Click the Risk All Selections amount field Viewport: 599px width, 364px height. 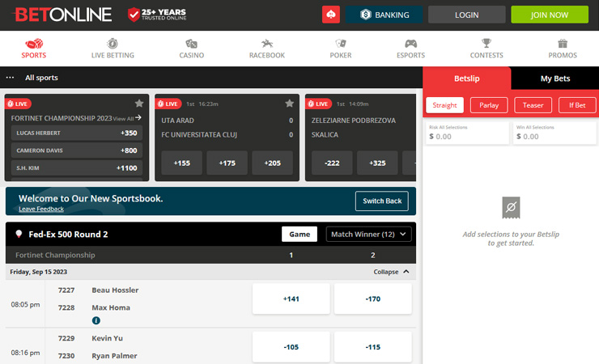point(467,133)
